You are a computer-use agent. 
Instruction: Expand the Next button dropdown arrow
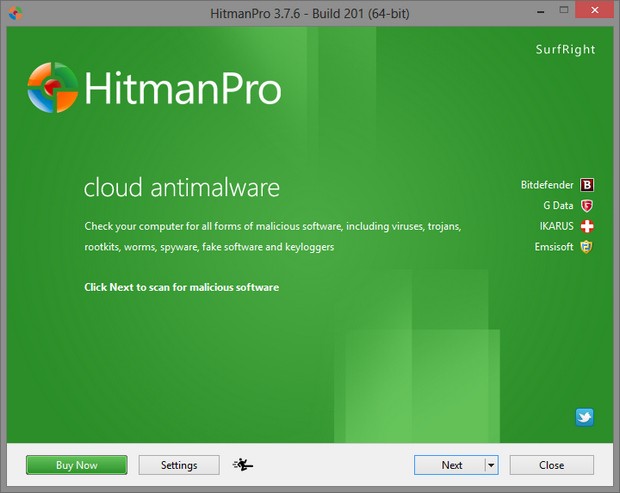491,465
